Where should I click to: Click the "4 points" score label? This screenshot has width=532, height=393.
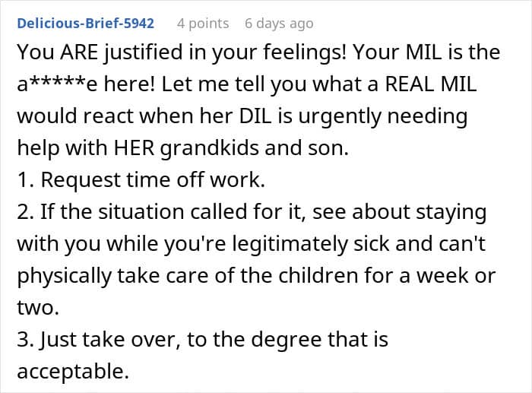pyautogui.click(x=203, y=24)
